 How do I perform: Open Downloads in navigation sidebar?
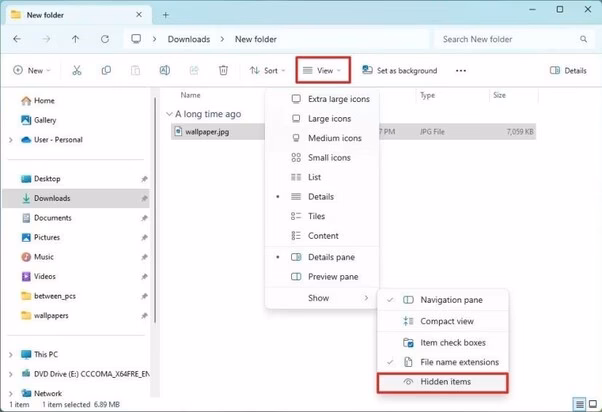pos(52,198)
